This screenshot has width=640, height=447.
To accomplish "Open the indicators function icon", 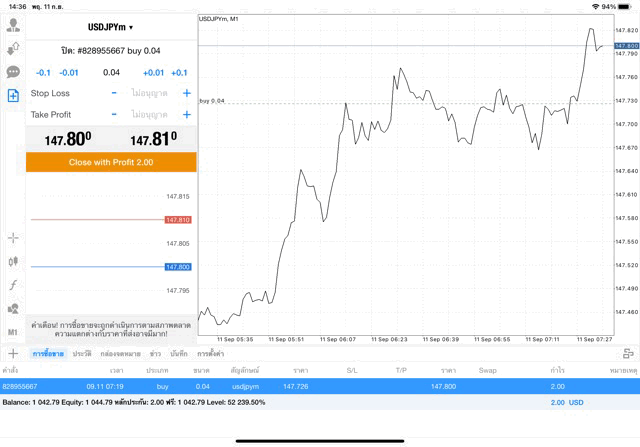I will [x=13, y=285].
